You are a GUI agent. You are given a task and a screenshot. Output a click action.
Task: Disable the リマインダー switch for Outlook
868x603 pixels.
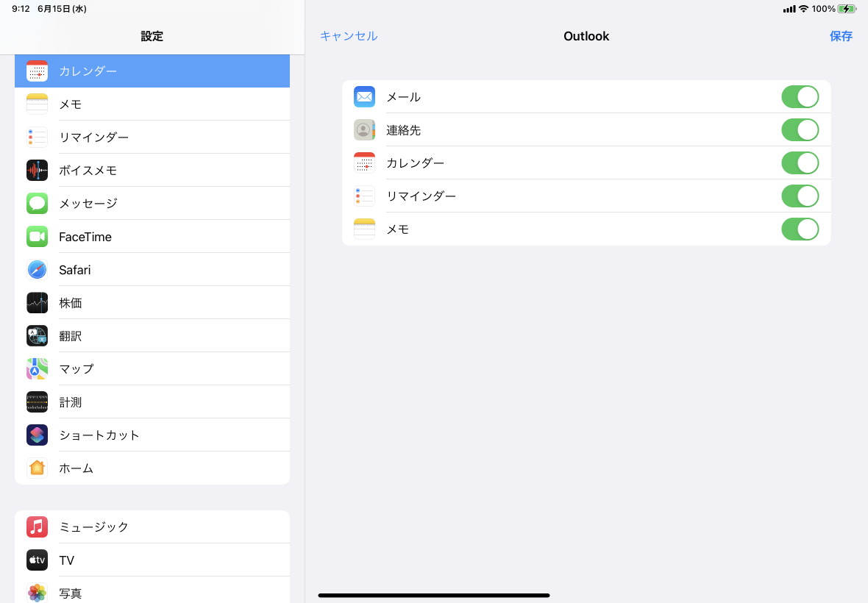point(800,196)
